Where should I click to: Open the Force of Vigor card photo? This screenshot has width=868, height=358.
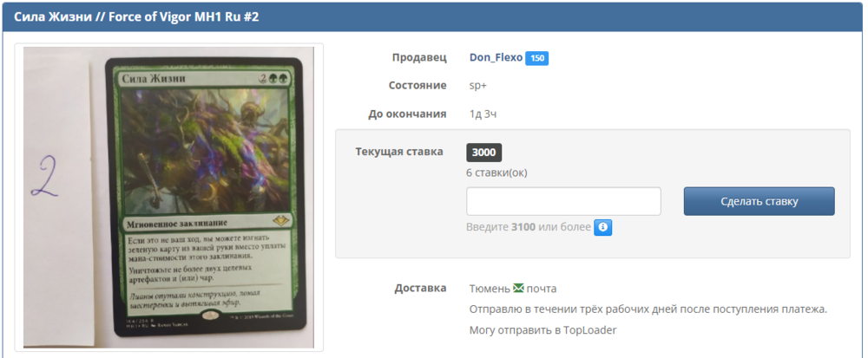click(168, 198)
